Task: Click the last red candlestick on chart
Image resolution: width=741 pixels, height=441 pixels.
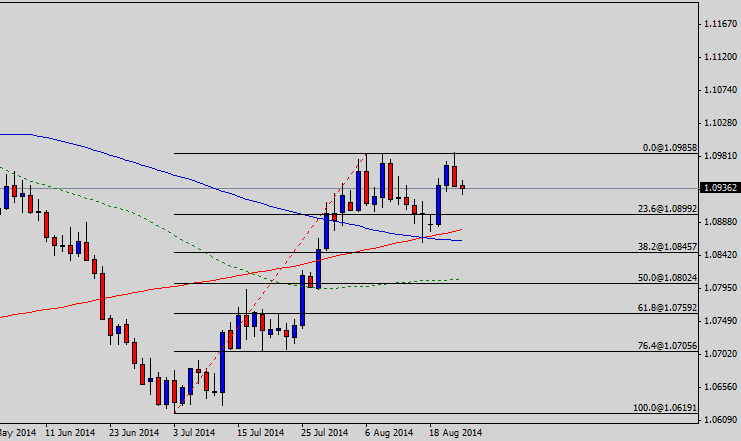Action: point(462,187)
